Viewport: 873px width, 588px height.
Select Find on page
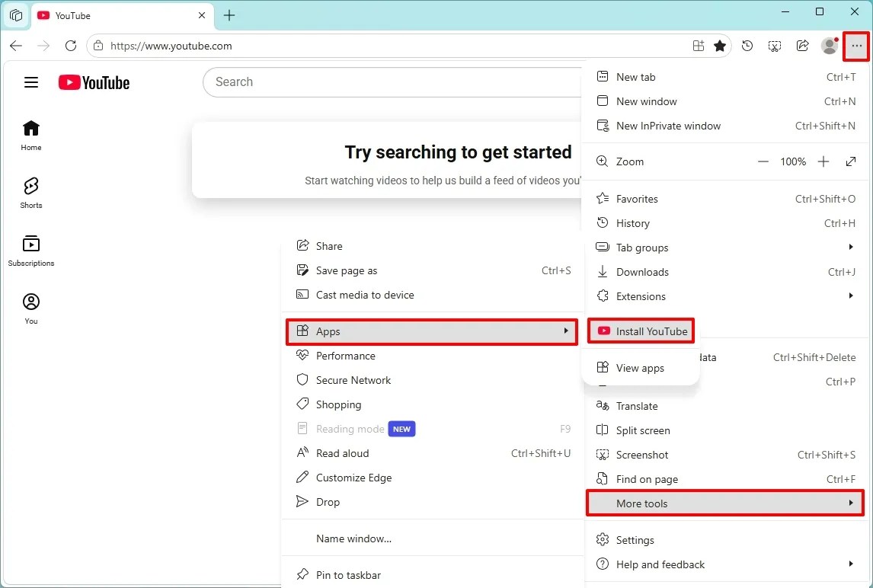click(726, 479)
